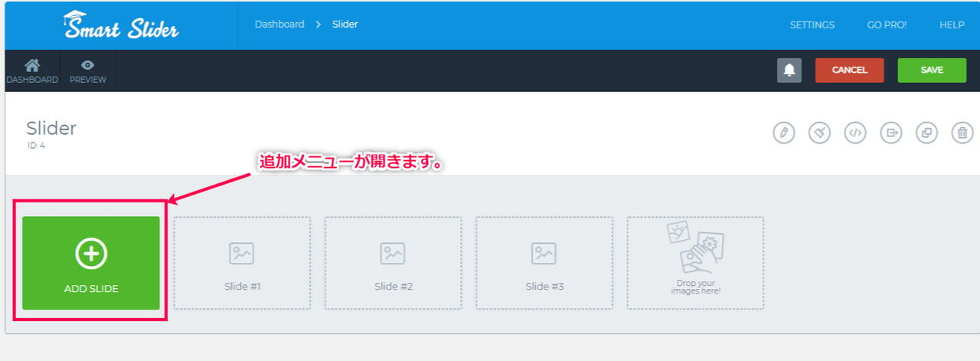Click the 'Drop your images here!' area

[x=695, y=263]
